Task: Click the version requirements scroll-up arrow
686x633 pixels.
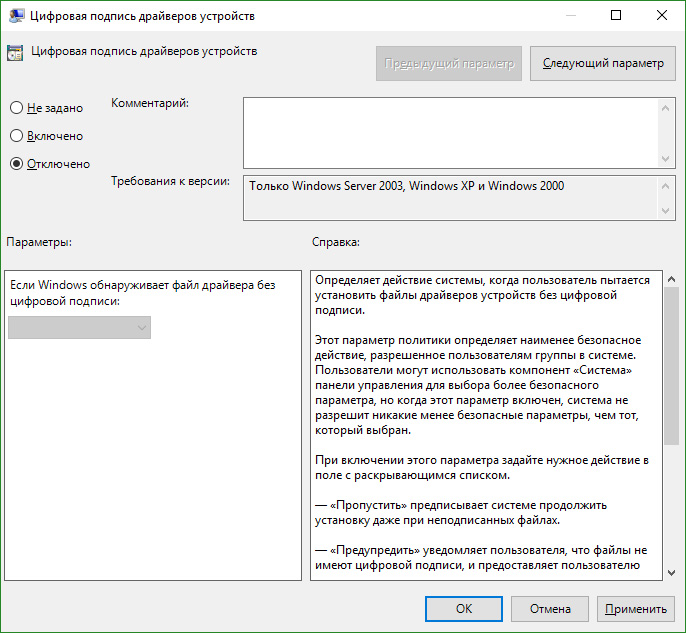Action: coord(666,185)
